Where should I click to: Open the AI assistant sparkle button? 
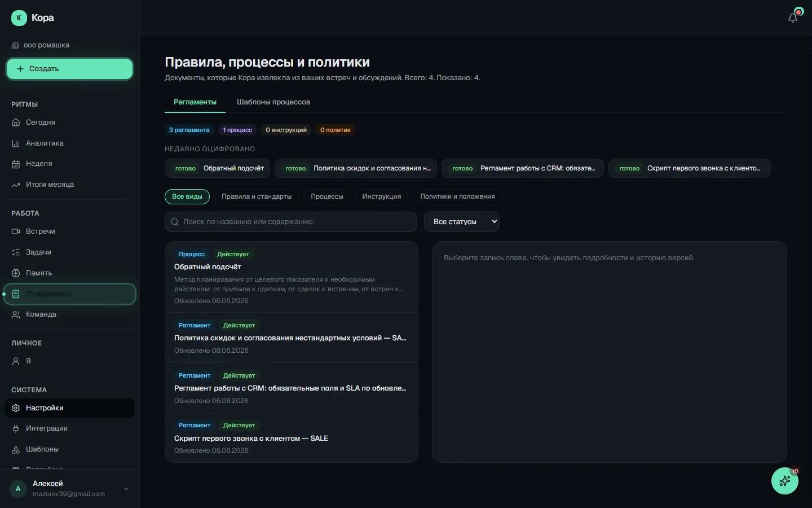point(785,481)
